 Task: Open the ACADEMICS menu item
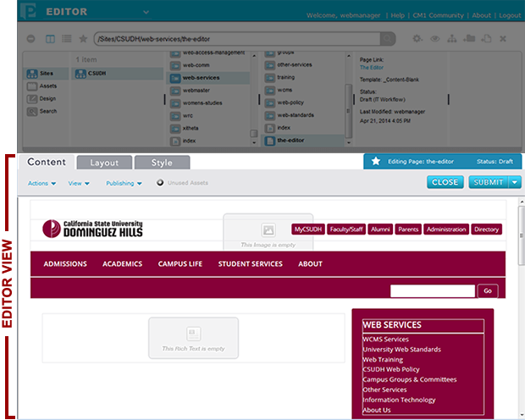click(123, 264)
